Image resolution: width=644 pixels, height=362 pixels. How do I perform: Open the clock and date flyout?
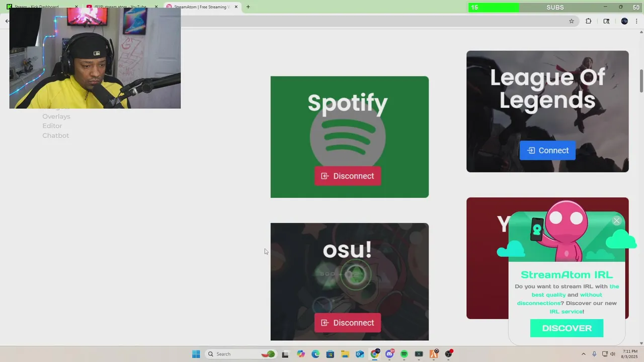630,354
